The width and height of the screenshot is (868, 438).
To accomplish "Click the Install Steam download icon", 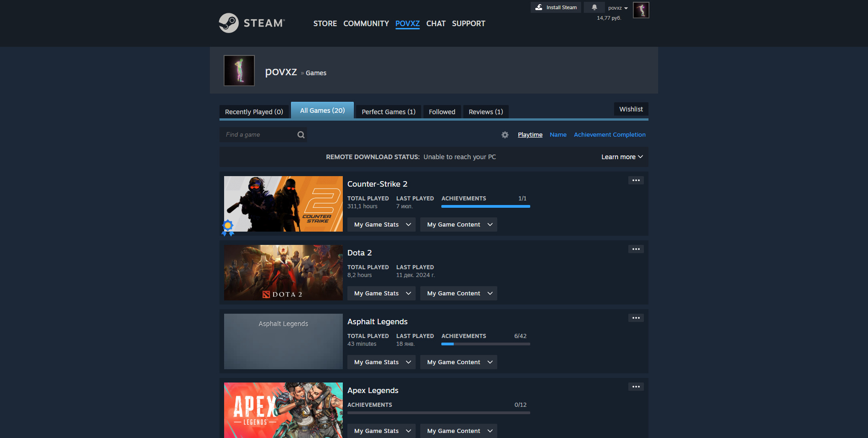I will click(x=539, y=7).
